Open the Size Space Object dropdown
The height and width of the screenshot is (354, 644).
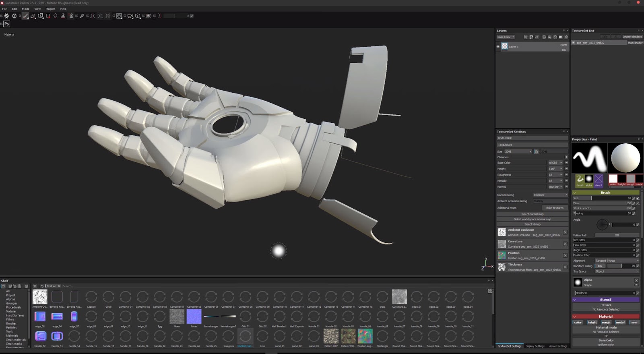pyautogui.click(x=617, y=271)
